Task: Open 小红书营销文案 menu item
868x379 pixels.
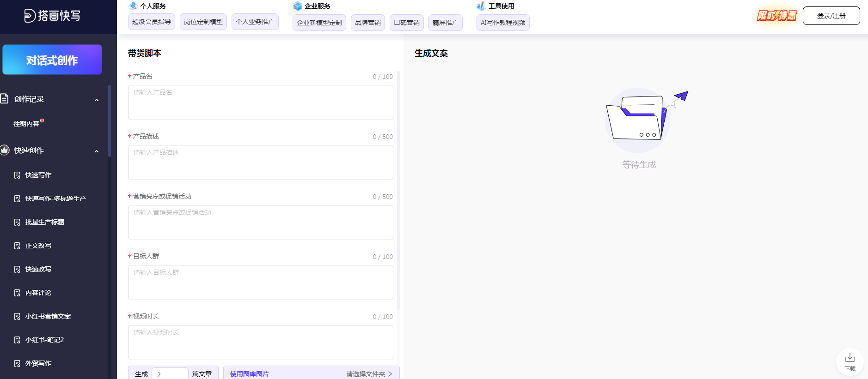Action: (x=48, y=316)
